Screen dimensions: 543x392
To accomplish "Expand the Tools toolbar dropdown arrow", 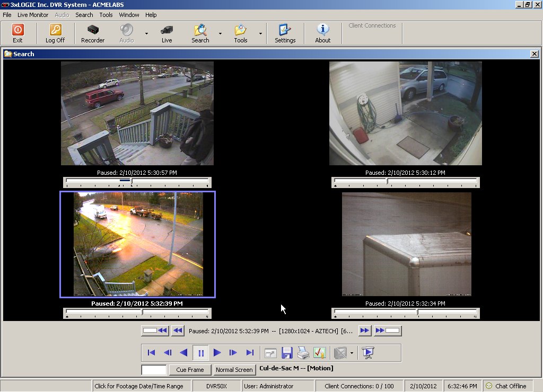I will click(x=260, y=33).
